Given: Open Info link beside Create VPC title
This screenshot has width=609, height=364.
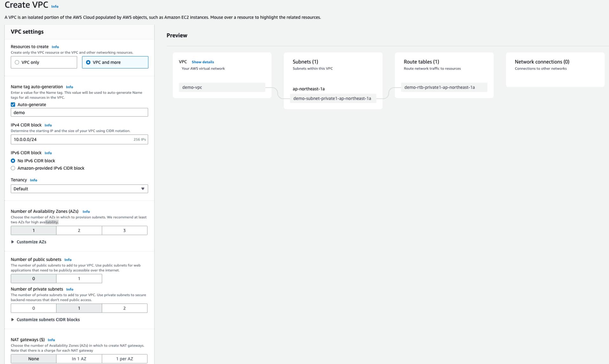Looking at the screenshot, I should pos(55,6).
